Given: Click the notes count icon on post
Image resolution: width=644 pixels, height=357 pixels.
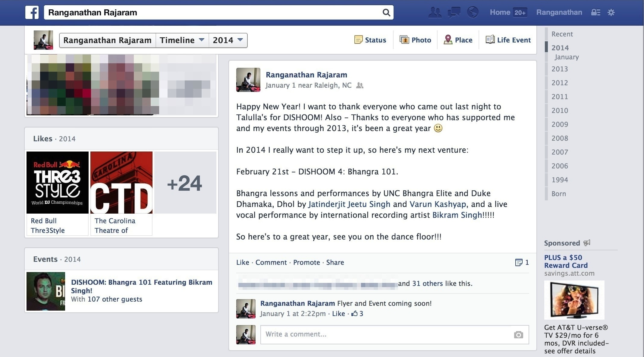Looking at the screenshot, I should click(519, 262).
